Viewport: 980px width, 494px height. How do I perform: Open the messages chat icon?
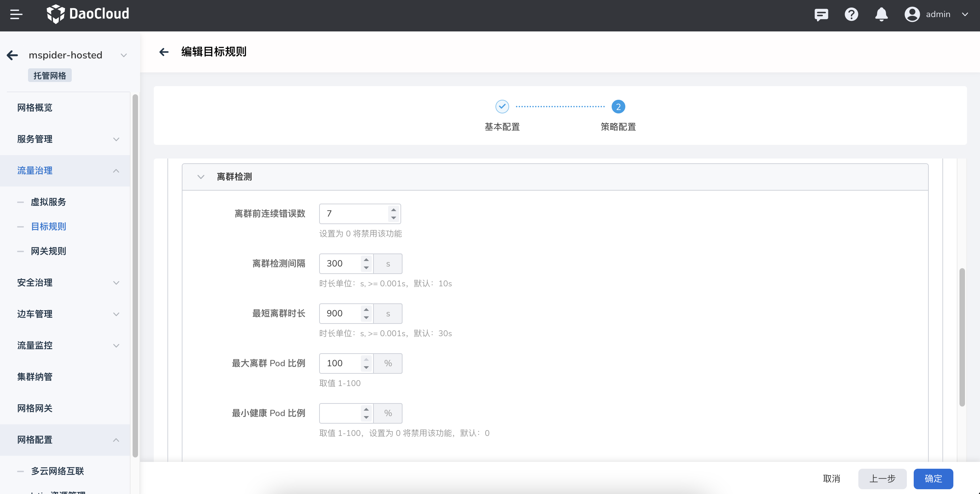[821, 14]
